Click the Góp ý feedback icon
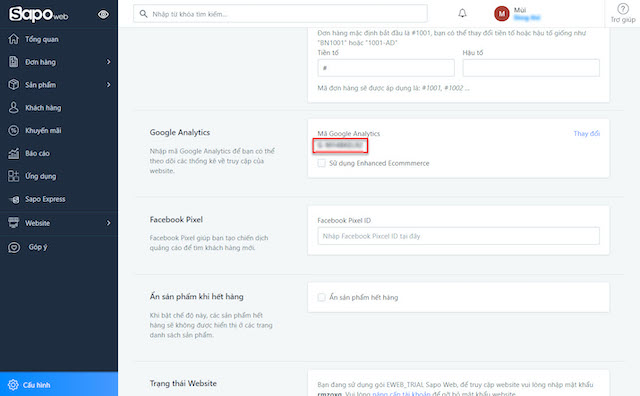Screen dimensions: 640x396 coord(14,247)
